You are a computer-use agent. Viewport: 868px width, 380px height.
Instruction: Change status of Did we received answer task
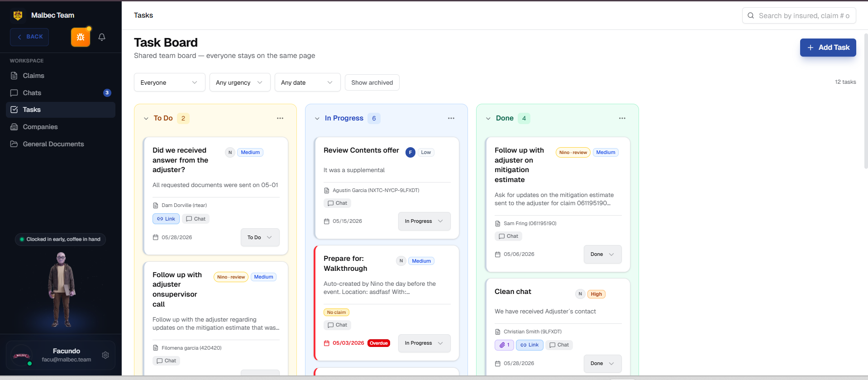tap(260, 237)
